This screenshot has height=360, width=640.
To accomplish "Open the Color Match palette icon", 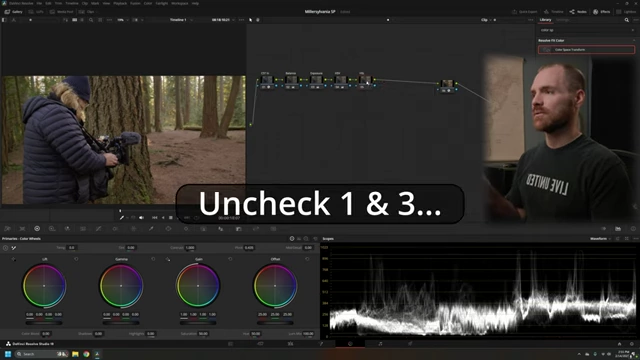I will tap(22, 229).
